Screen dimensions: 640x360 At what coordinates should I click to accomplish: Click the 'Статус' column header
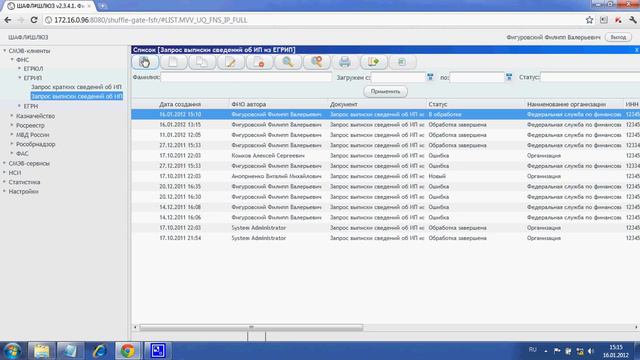tap(438, 104)
